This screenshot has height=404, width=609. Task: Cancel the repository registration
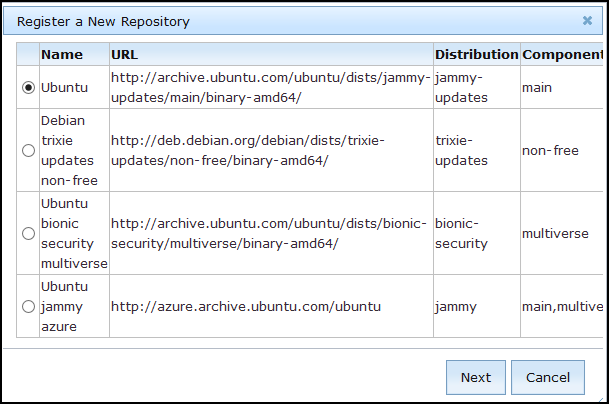[548, 377]
